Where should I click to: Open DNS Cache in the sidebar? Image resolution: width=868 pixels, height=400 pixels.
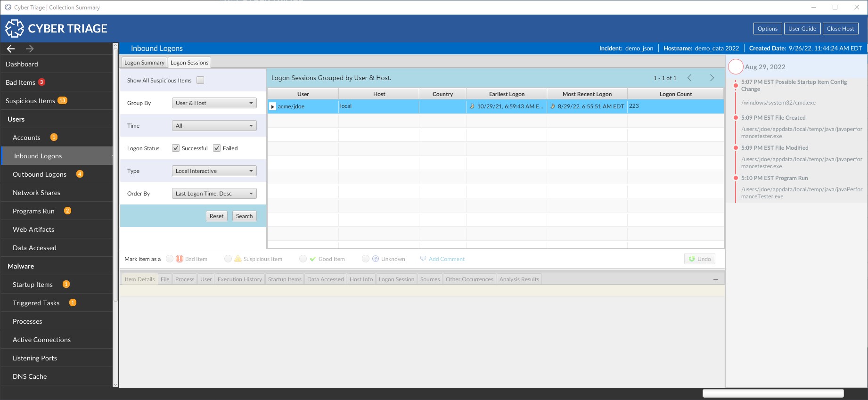coord(57,376)
